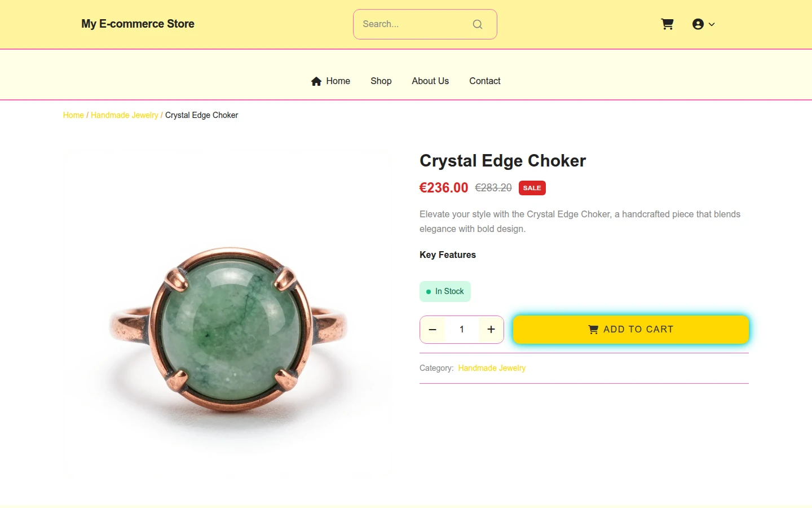Screen dimensions: 812x508
Task: Select the quantity number field
Action: tap(462, 330)
